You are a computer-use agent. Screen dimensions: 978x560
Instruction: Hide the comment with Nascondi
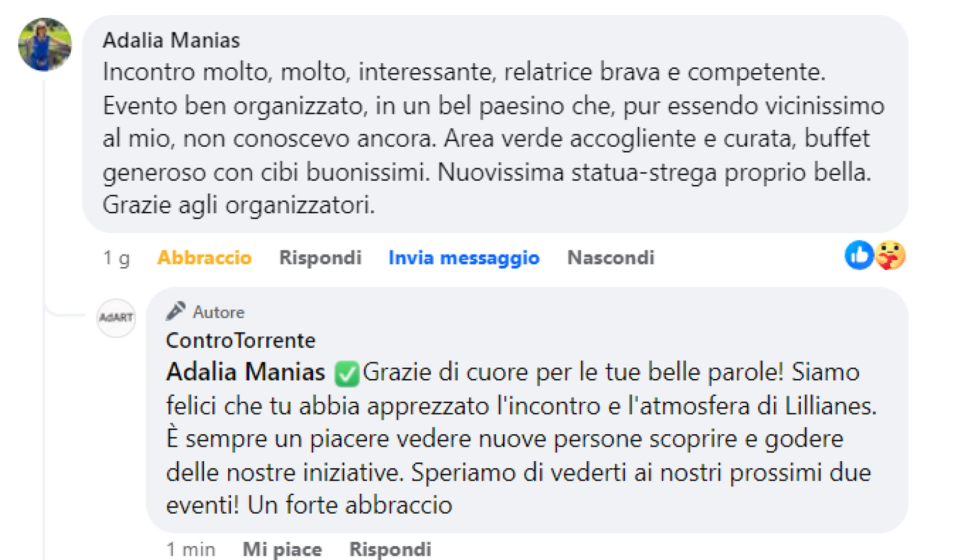click(611, 258)
